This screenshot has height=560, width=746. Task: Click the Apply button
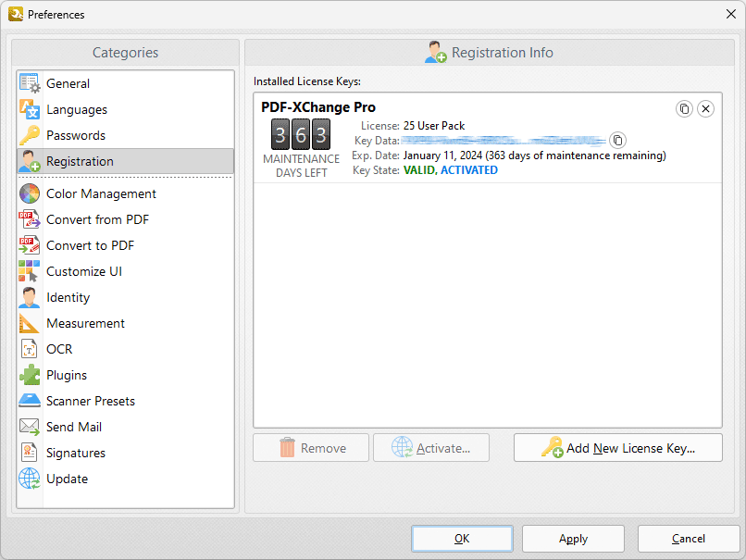[x=573, y=539]
